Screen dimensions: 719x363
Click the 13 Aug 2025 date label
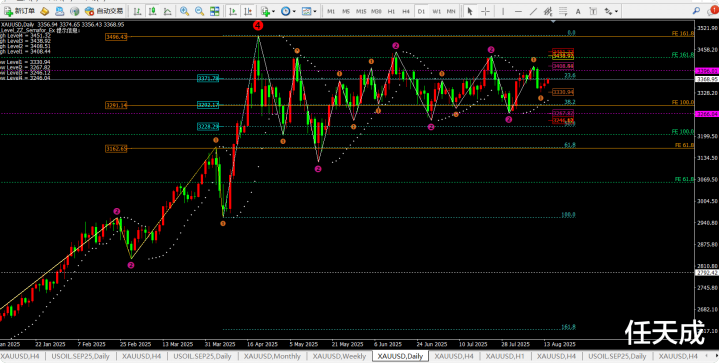click(559, 344)
